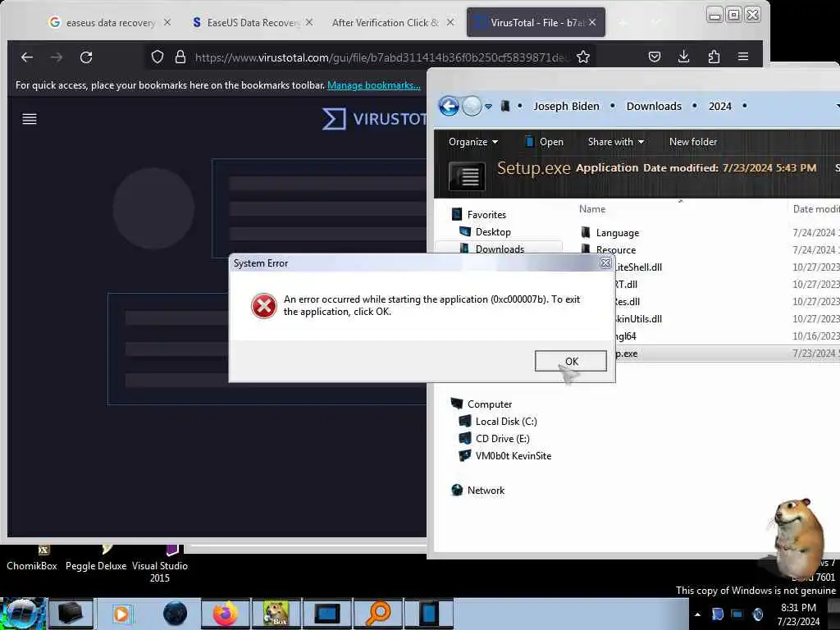Click Open in Explorer toolbar
The width and height of the screenshot is (840, 630).
point(545,142)
